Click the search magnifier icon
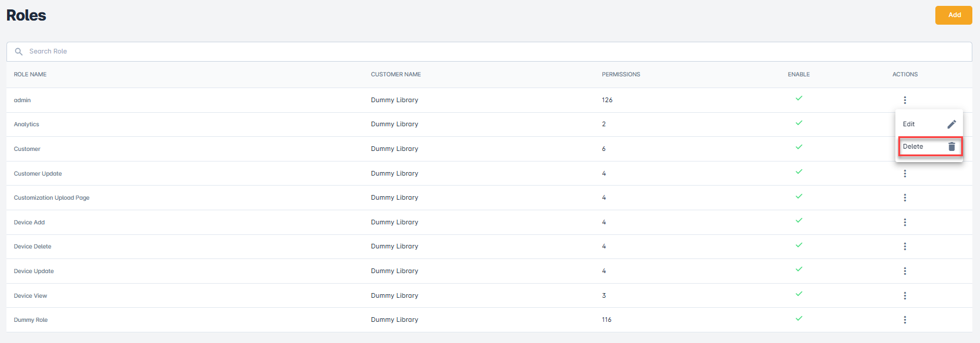 [19, 52]
